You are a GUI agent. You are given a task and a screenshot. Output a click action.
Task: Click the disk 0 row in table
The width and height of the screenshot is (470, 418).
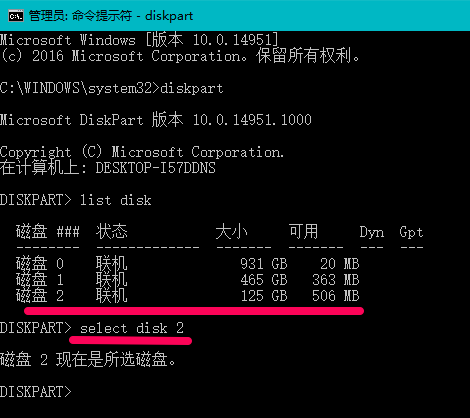point(188,264)
